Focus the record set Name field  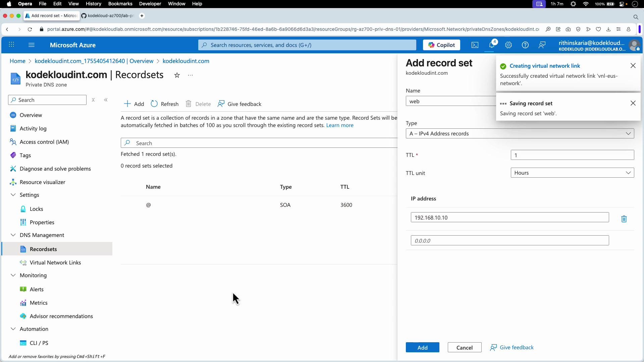451,101
